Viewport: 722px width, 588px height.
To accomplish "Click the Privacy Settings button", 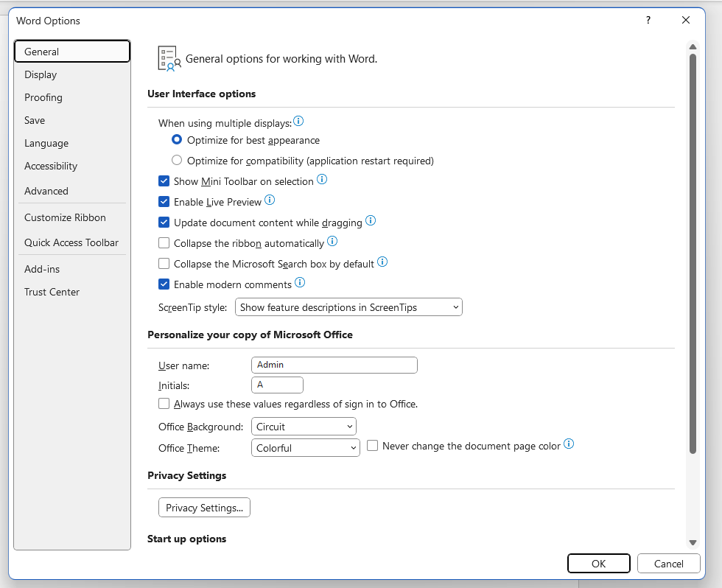I will 205,508.
